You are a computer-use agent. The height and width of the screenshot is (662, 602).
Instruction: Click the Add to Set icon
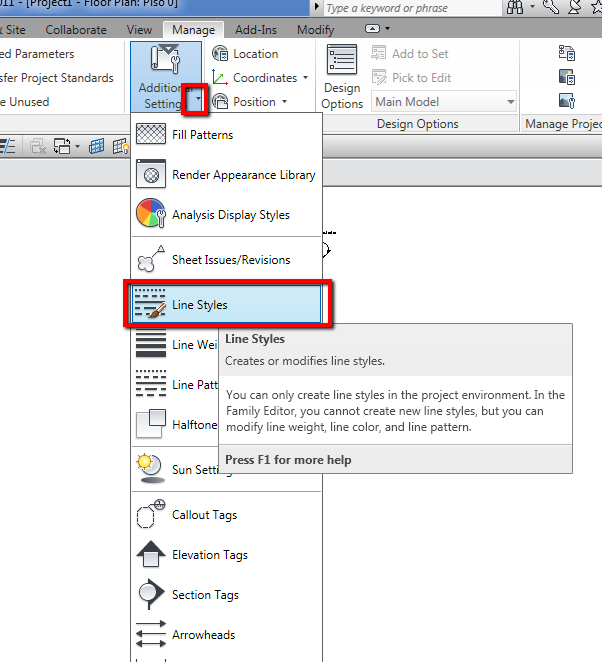(379, 53)
